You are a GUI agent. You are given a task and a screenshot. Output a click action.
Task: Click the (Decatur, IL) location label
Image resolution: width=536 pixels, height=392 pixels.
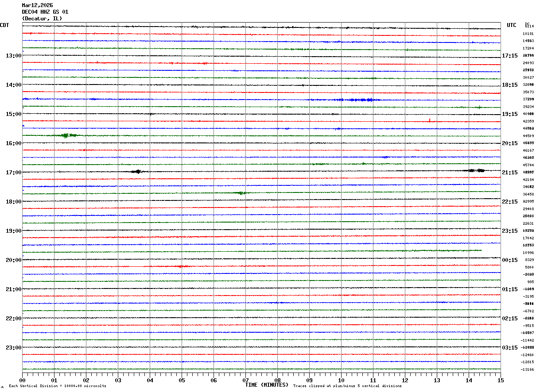coord(42,19)
